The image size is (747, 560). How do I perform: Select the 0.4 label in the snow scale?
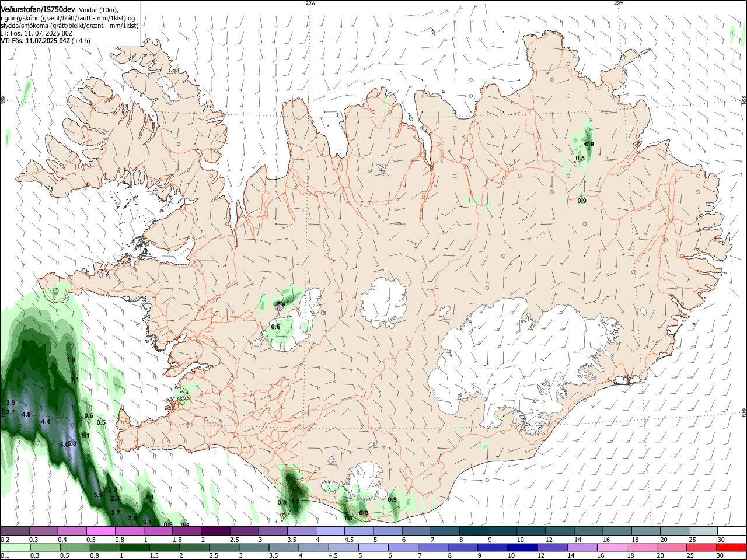(x=62, y=540)
